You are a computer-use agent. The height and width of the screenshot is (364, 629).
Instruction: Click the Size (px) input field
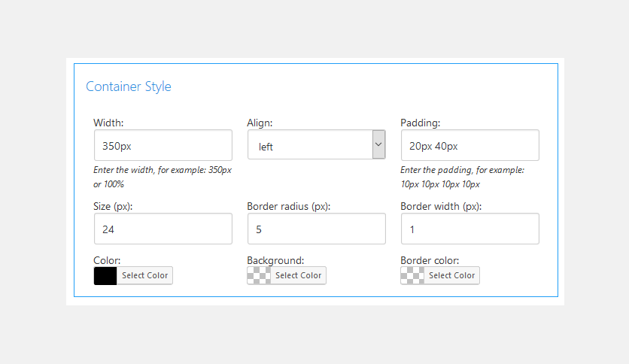163,229
